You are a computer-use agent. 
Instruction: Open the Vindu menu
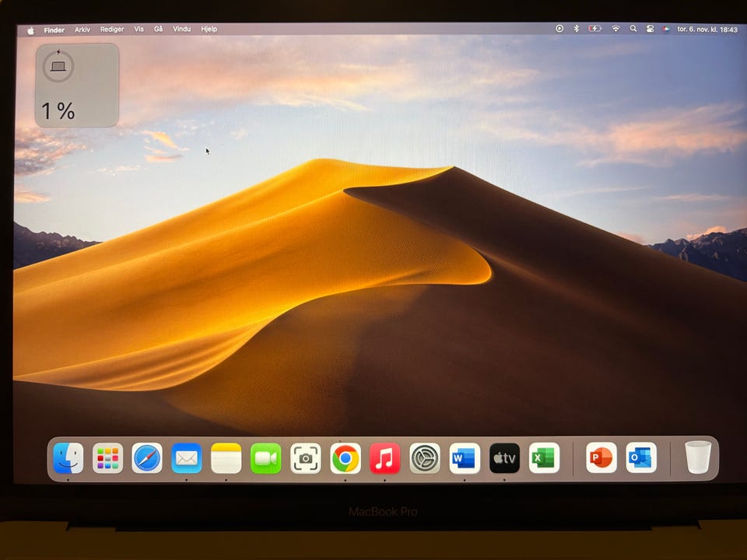click(x=181, y=29)
